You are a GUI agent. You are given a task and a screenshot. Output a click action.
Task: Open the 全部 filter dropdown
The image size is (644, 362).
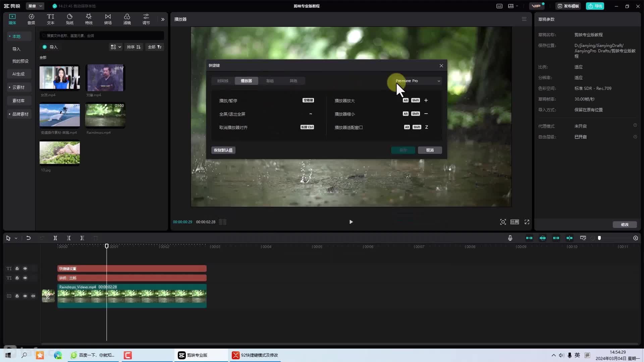(x=155, y=47)
